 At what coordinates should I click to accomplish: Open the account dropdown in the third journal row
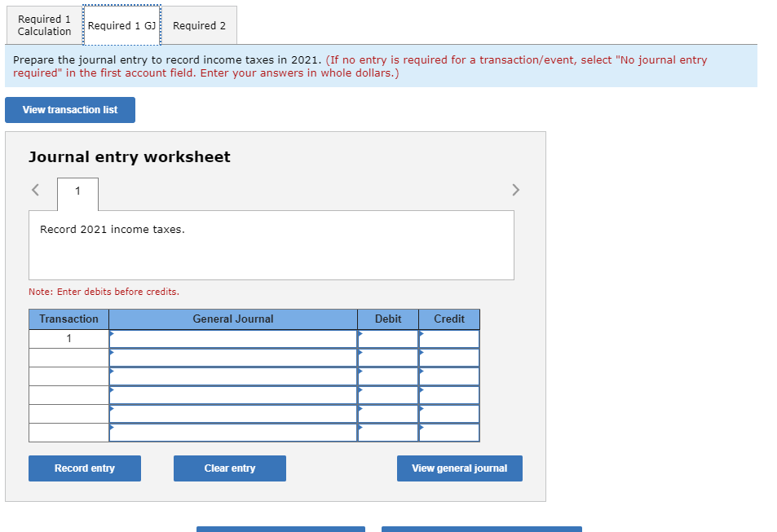[x=232, y=376]
